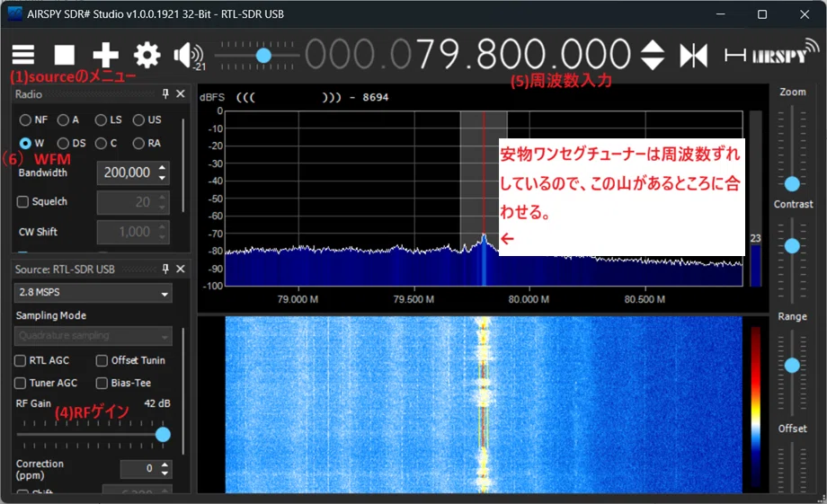Select the DS mode radio button
The height and width of the screenshot is (504, 827).
coord(63,143)
